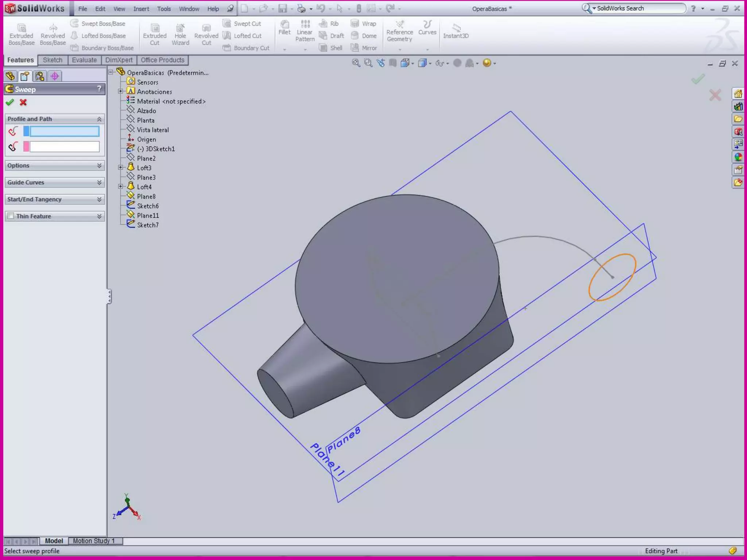Expand the Guide Curves section
This screenshot has width=747, height=560.
point(99,182)
